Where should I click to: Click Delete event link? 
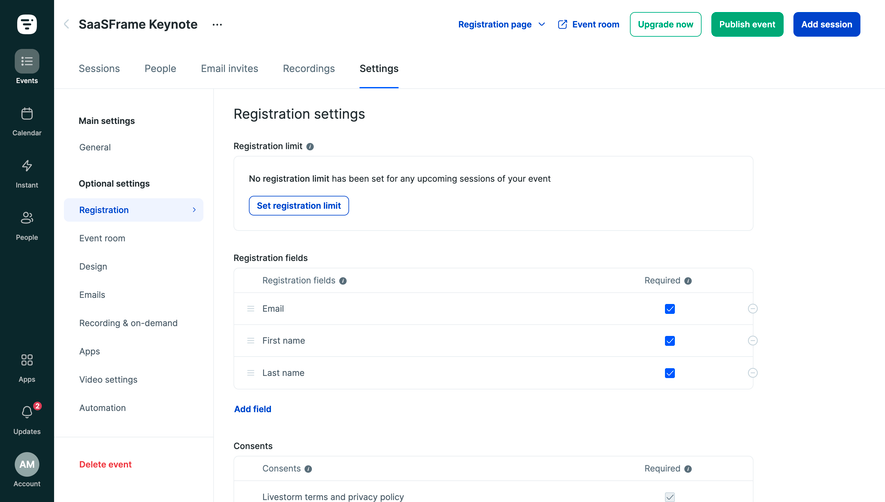click(x=105, y=464)
